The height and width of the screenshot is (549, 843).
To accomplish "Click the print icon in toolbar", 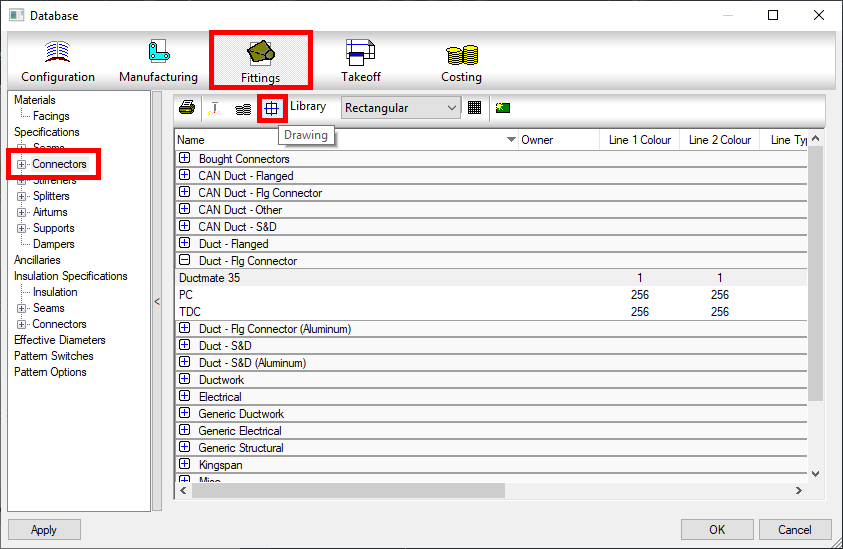I will pyautogui.click(x=187, y=108).
